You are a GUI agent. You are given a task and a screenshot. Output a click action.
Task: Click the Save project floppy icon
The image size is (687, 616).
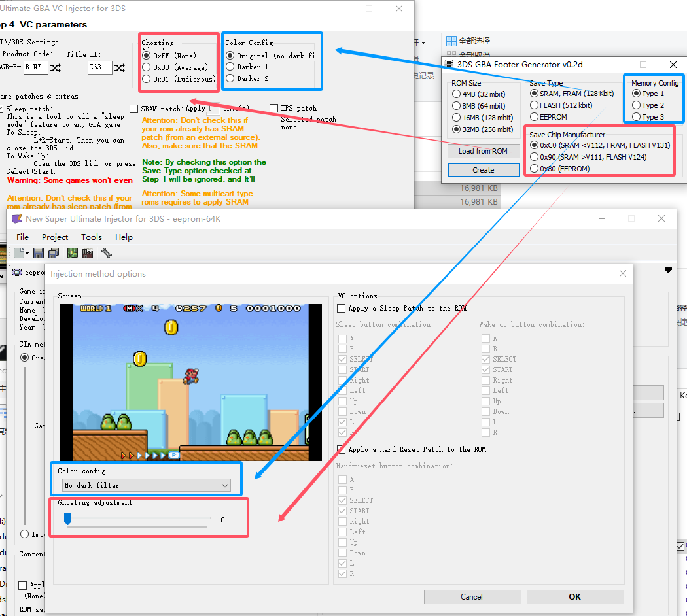coord(39,253)
